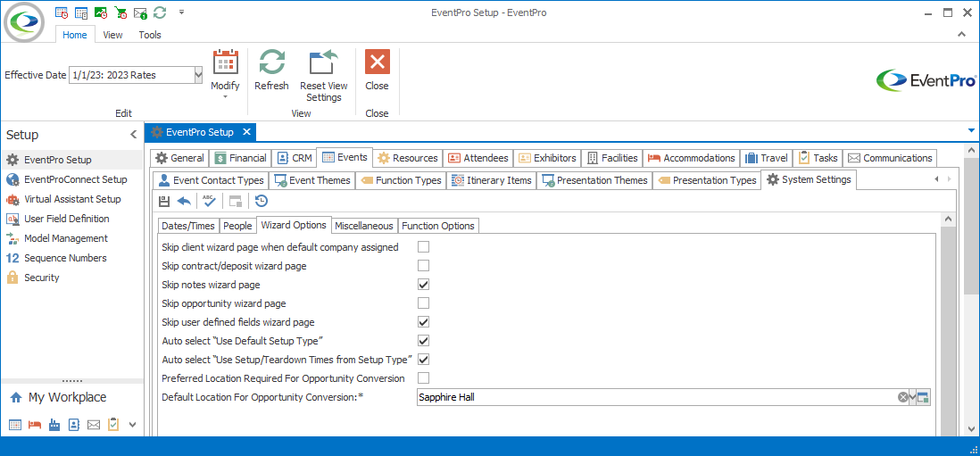
Task: Switch to the Resources setup tab
Action: [x=409, y=158]
